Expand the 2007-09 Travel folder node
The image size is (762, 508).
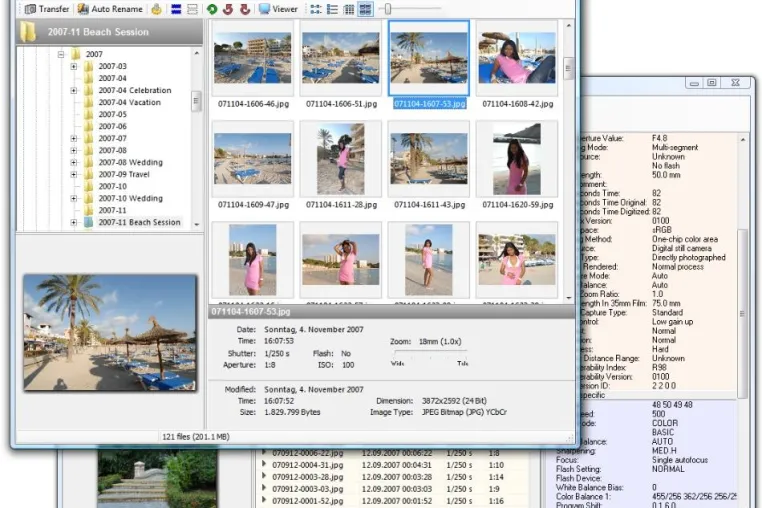click(74, 174)
